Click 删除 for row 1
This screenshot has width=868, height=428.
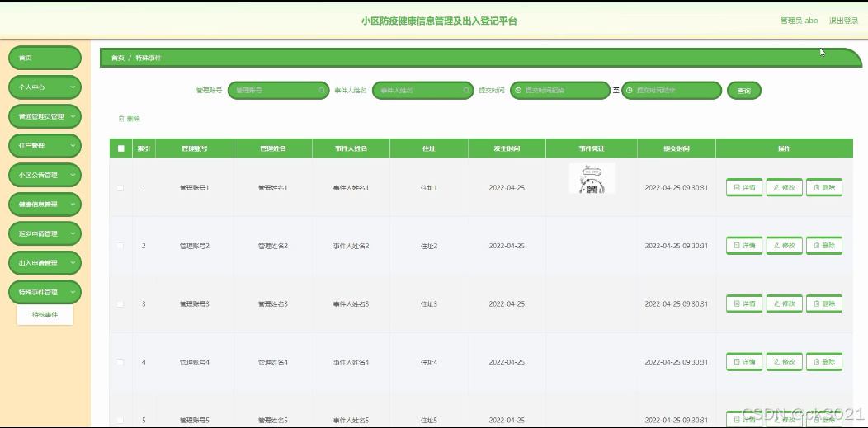pyautogui.click(x=824, y=187)
